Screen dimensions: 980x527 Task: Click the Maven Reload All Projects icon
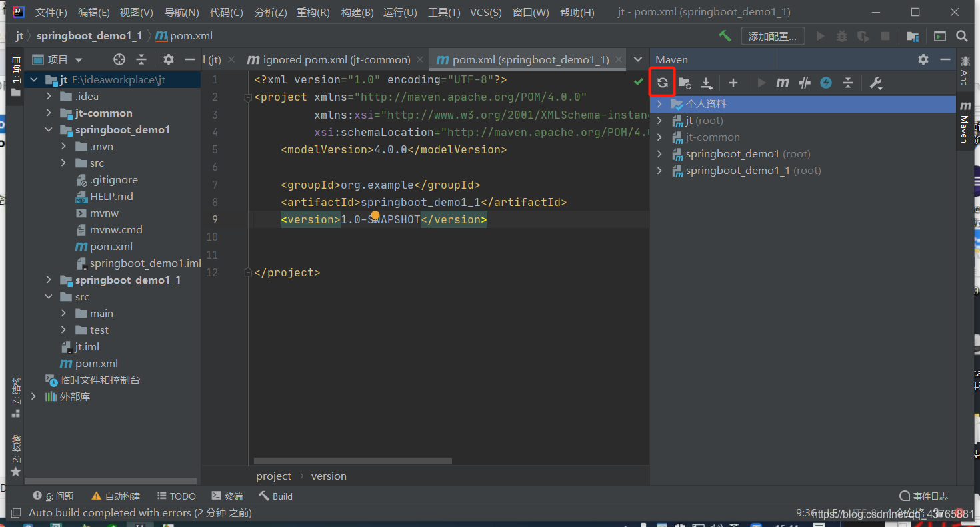pyautogui.click(x=662, y=83)
